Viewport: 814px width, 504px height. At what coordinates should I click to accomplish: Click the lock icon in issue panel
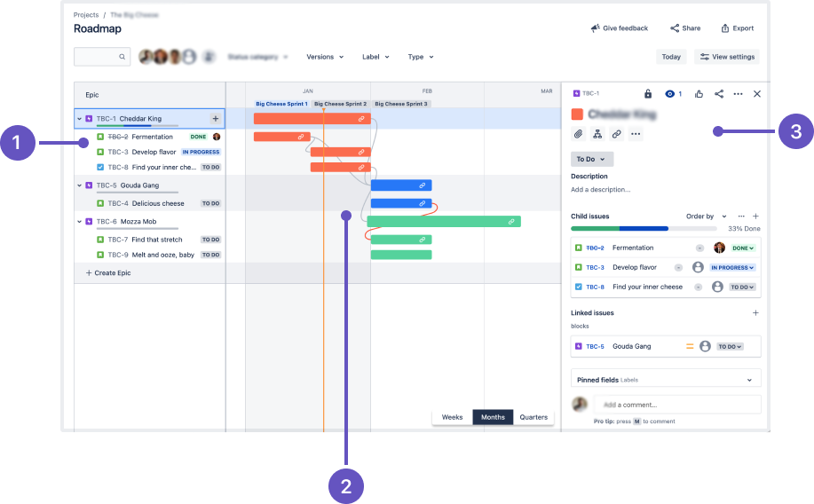(648, 94)
